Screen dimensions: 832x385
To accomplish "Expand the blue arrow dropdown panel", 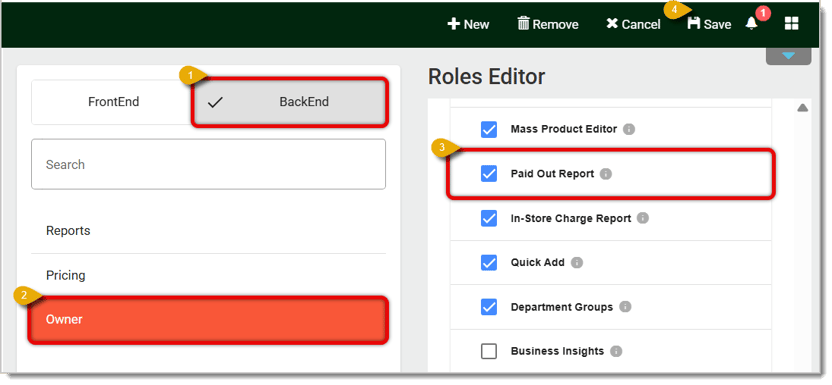I will [788, 56].
